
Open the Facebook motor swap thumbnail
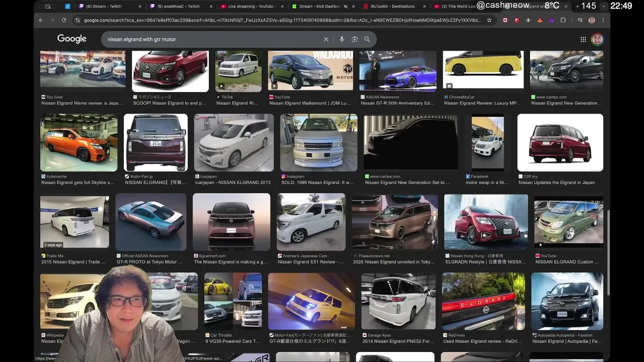pos(488,143)
